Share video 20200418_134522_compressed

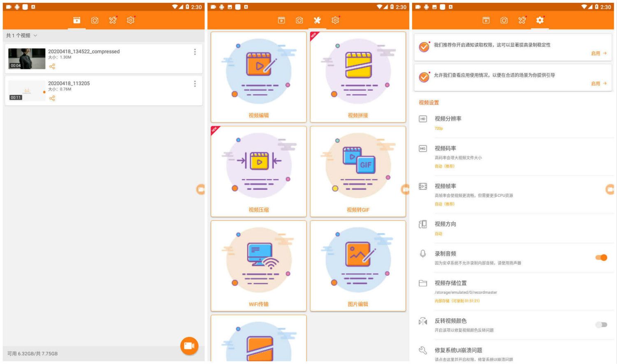pyautogui.click(x=52, y=67)
